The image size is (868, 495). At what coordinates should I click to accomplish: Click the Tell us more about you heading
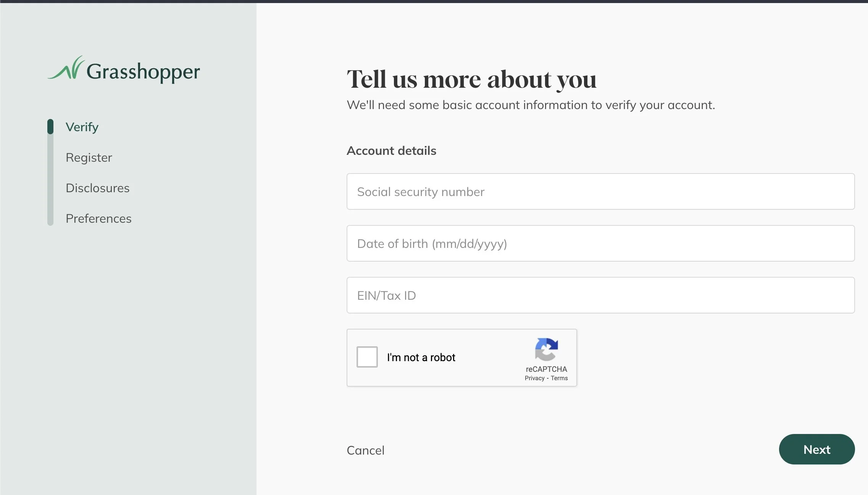[x=471, y=79]
